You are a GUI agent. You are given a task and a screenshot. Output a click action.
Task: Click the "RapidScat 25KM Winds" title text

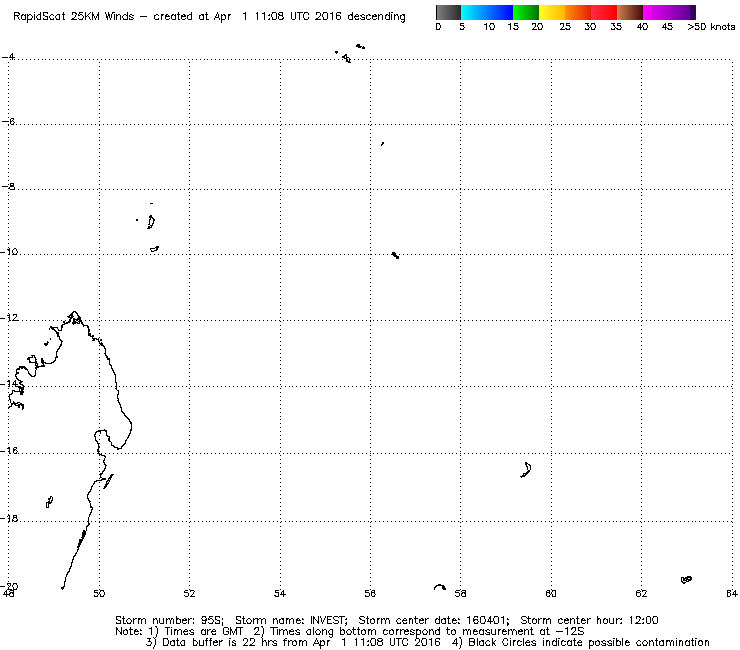[x=74, y=17]
